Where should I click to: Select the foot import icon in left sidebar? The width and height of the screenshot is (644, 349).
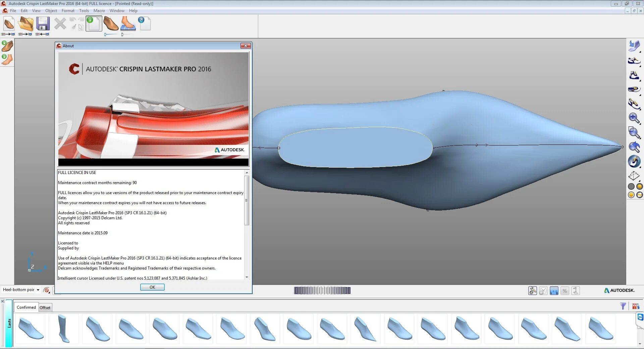(7, 59)
